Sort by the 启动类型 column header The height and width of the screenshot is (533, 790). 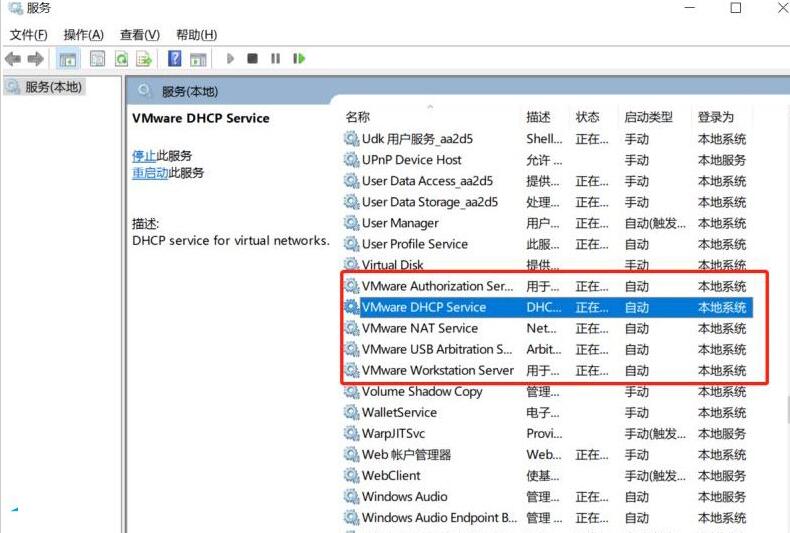coord(648,117)
